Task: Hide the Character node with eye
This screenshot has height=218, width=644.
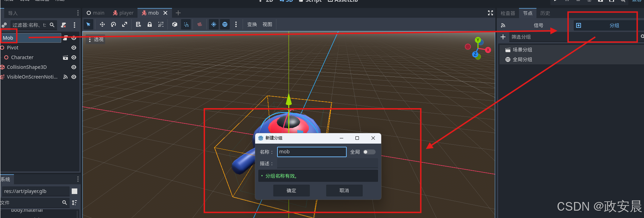Action: (x=74, y=57)
